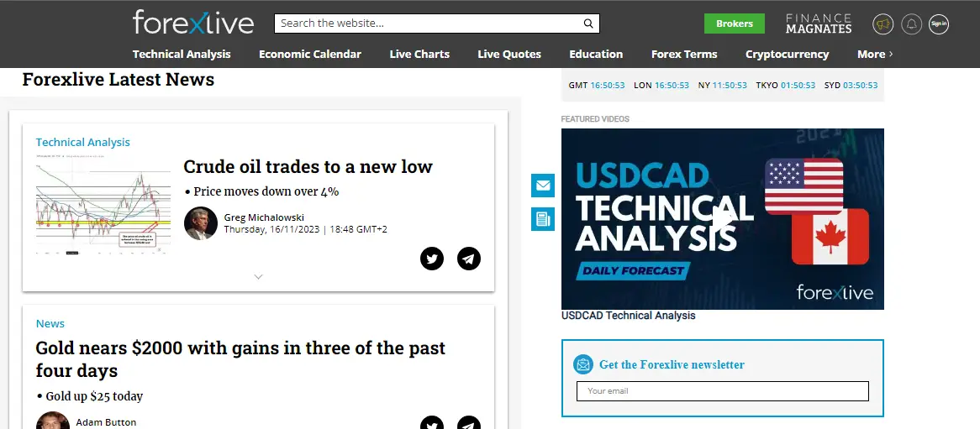Click author name Greg Michalowski
Viewport: 980px width, 429px height.
pyautogui.click(x=265, y=217)
